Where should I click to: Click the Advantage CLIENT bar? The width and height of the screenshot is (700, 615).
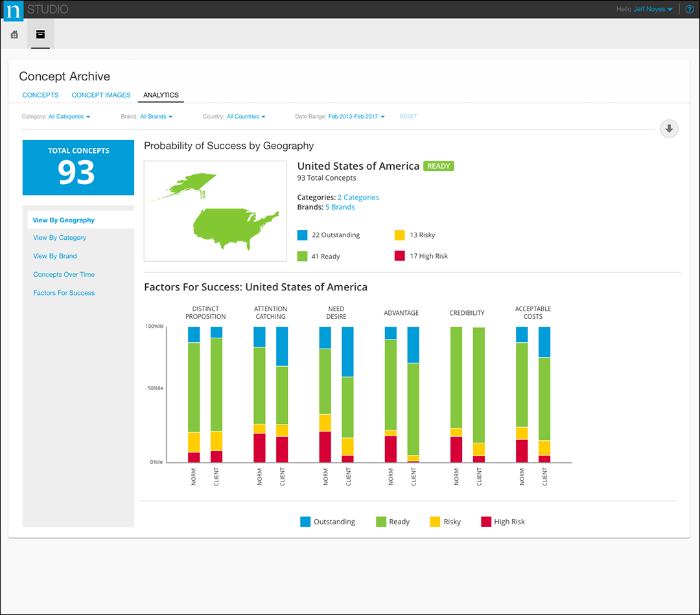414,395
